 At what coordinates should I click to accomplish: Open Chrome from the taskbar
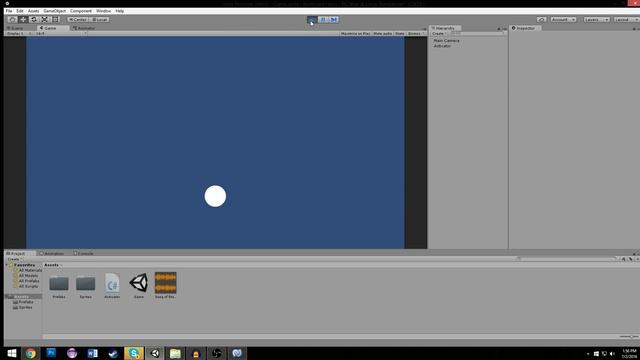[x=31, y=353]
